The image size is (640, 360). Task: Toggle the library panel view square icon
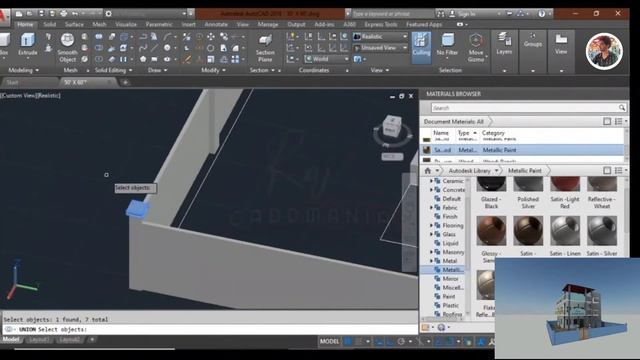(x=607, y=171)
